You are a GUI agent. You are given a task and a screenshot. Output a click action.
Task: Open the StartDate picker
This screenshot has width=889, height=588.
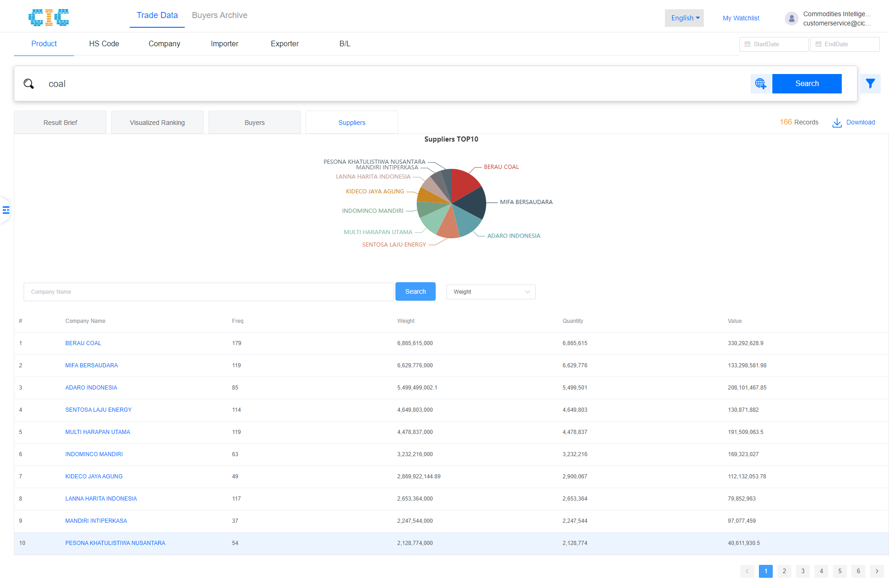coord(774,44)
